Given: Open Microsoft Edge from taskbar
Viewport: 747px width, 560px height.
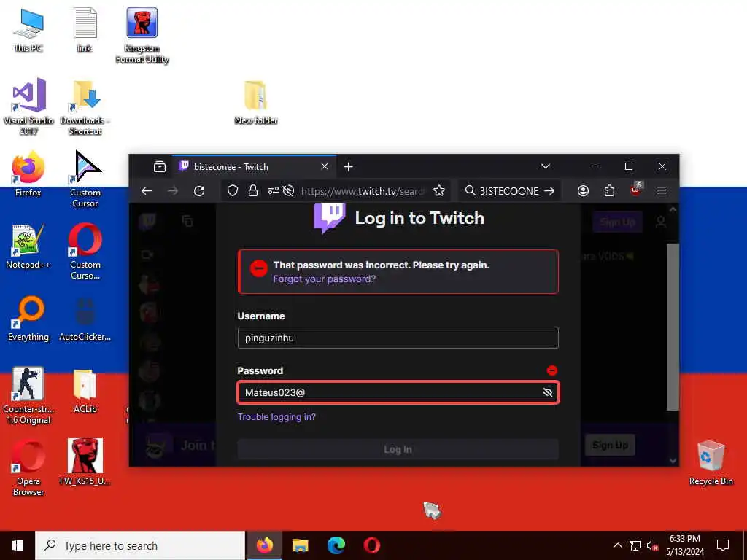Looking at the screenshot, I should point(336,545).
